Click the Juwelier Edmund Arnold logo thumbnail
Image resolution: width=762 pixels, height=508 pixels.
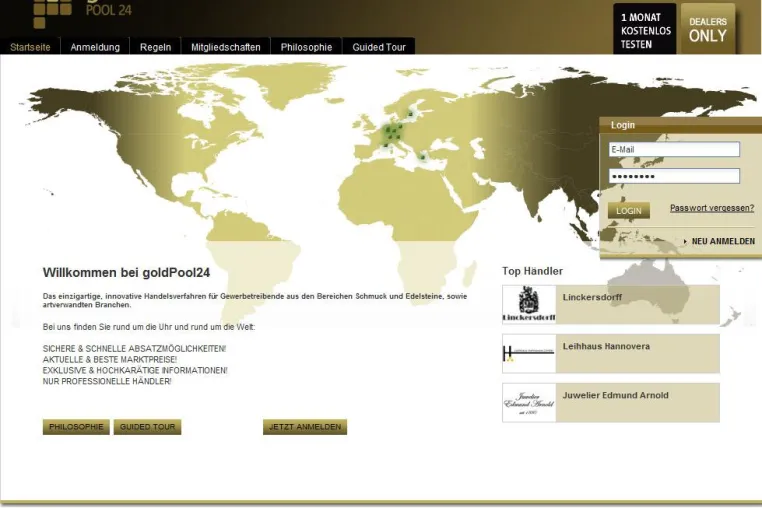pyautogui.click(x=529, y=403)
